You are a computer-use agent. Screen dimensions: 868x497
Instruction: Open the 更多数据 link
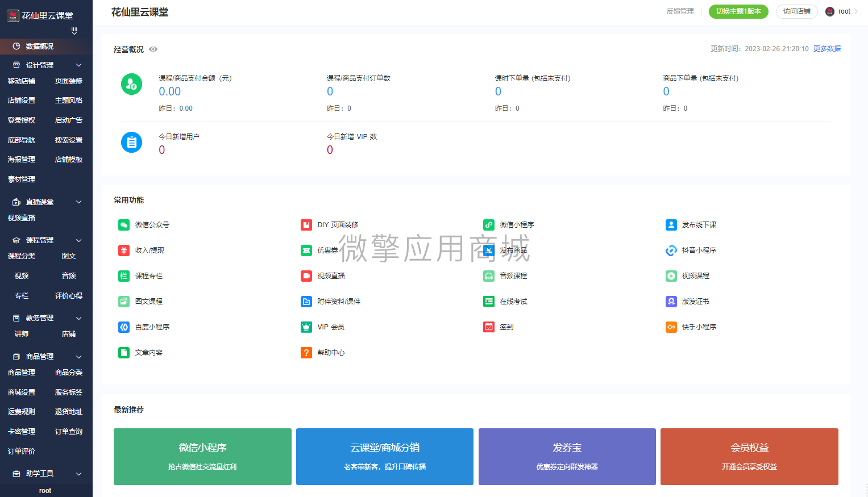click(827, 49)
